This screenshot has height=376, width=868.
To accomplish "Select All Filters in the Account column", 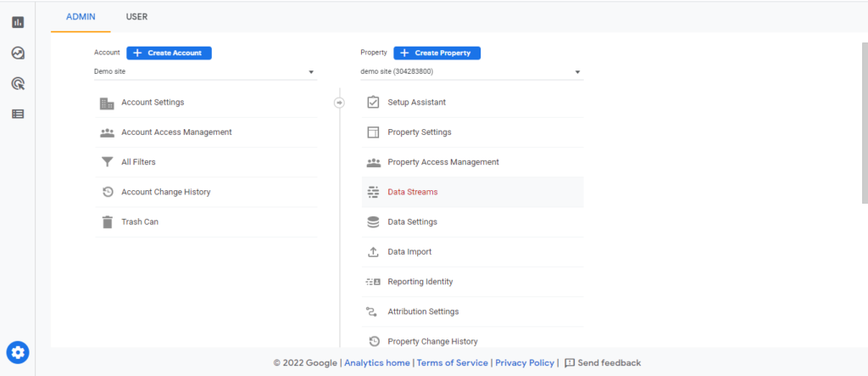I will pos(138,162).
